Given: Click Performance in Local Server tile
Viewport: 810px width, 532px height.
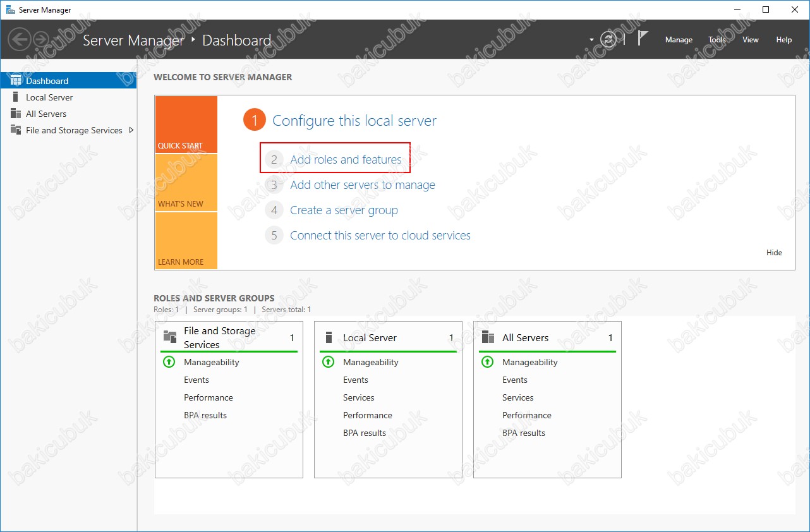Looking at the screenshot, I should click(x=368, y=415).
